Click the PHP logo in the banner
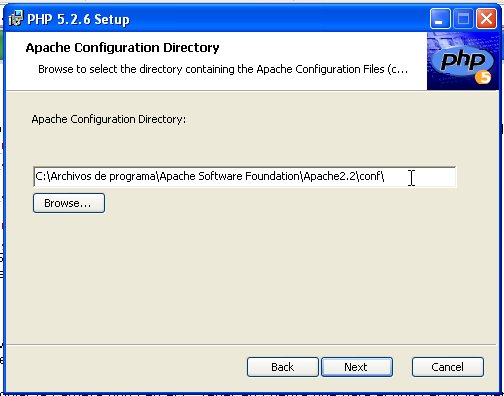This screenshot has height=396, width=504. (462, 61)
